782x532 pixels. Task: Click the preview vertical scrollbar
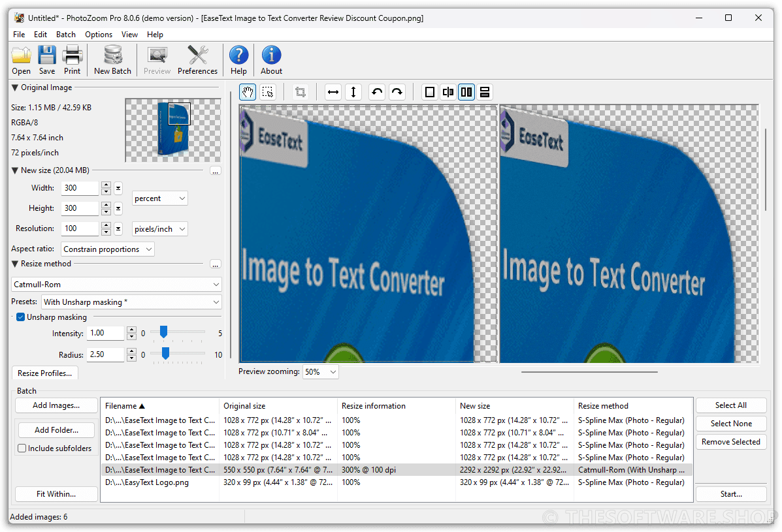coord(766,169)
